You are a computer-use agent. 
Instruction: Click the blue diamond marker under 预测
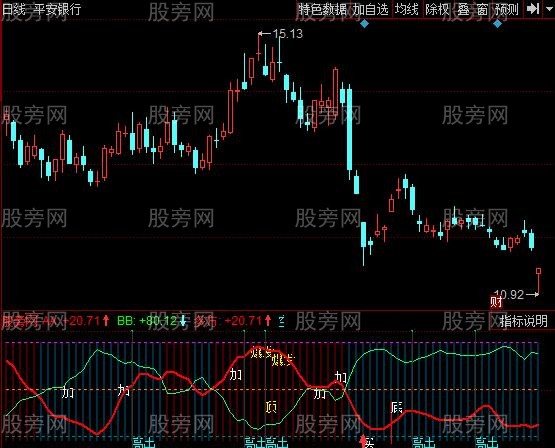497,24
